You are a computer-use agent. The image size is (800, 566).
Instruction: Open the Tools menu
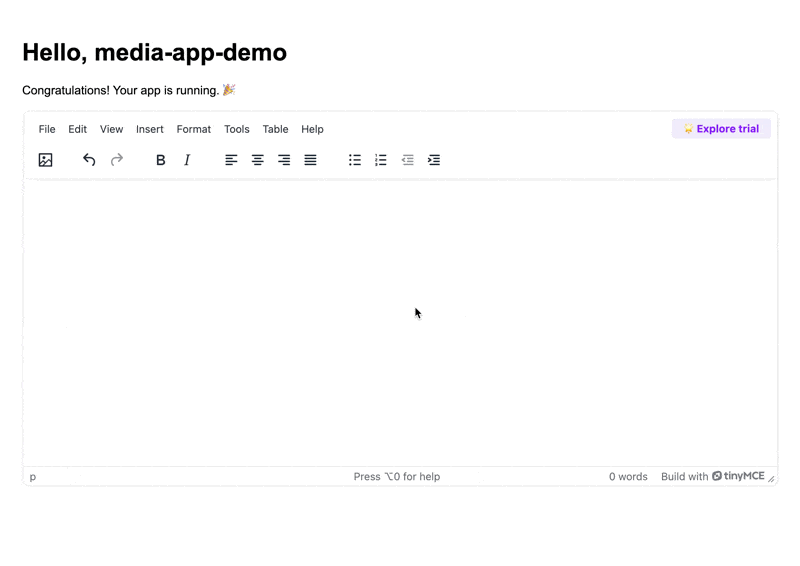click(237, 129)
